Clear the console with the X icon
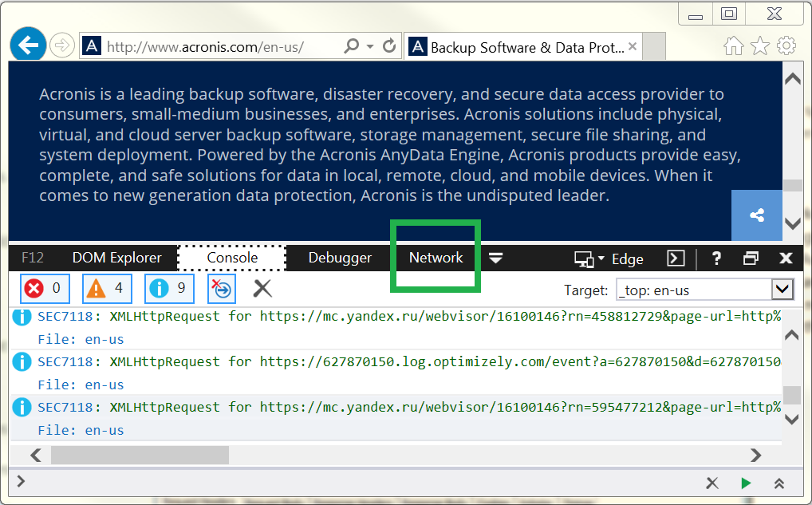This screenshot has height=505, width=812. [x=262, y=289]
